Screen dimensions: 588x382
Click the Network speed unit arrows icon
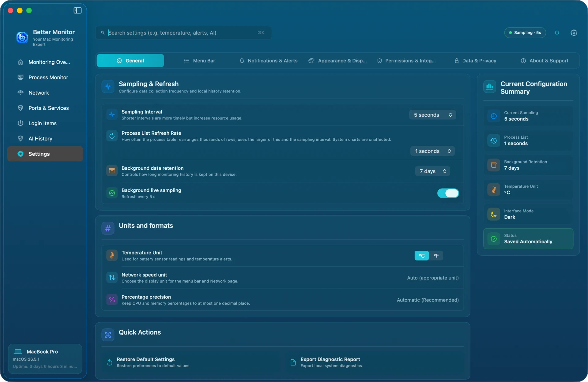click(112, 277)
